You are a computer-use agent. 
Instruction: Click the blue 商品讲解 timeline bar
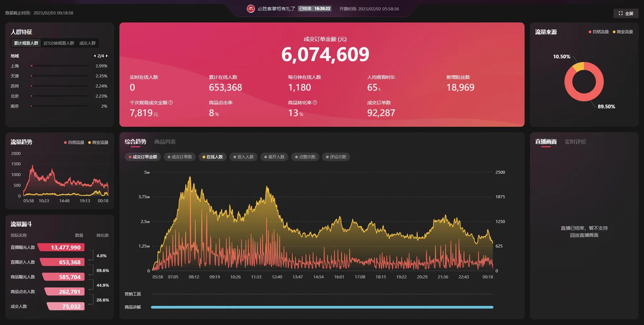click(322, 307)
